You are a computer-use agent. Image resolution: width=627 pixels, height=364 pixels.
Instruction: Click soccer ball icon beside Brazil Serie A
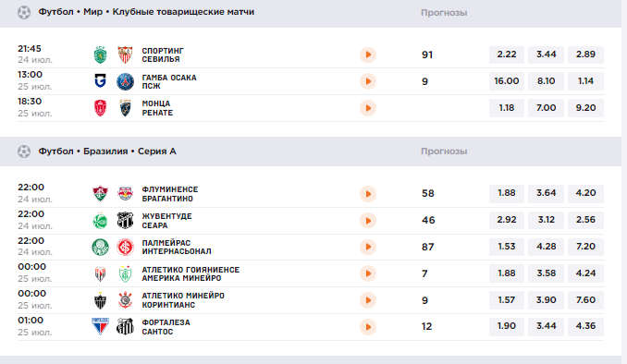(x=24, y=152)
